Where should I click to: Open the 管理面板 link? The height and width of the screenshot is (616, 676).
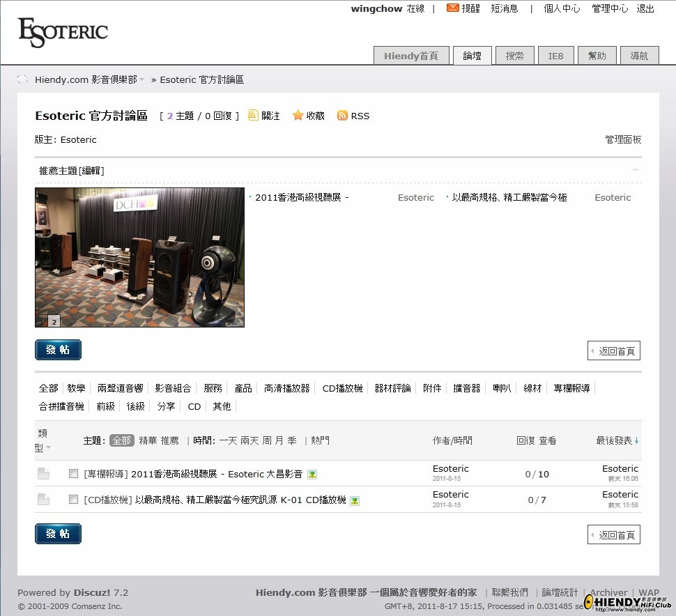point(623,139)
